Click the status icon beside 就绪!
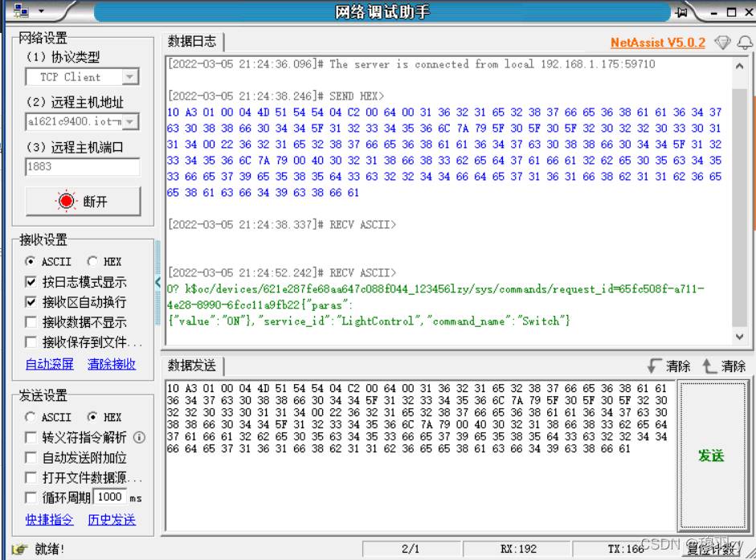 click(19, 549)
